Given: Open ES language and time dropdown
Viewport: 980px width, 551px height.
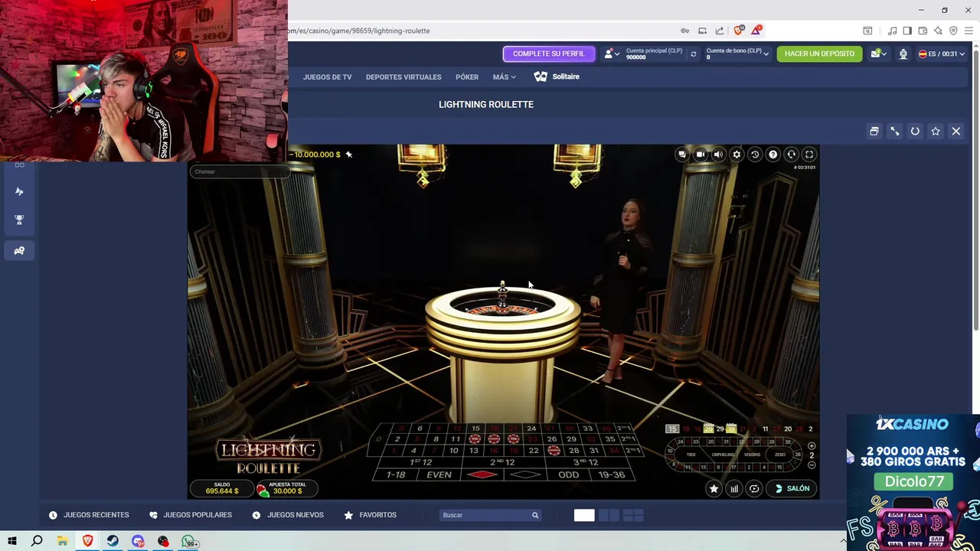Looking at the screenshot, I should (942, 54).
